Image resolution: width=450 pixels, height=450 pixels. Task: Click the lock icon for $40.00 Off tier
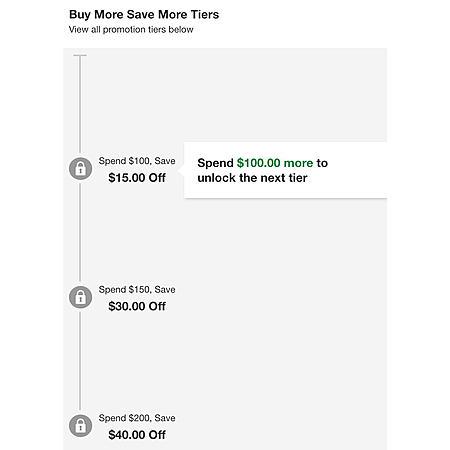pyautogui.click(x=80, y=426)
